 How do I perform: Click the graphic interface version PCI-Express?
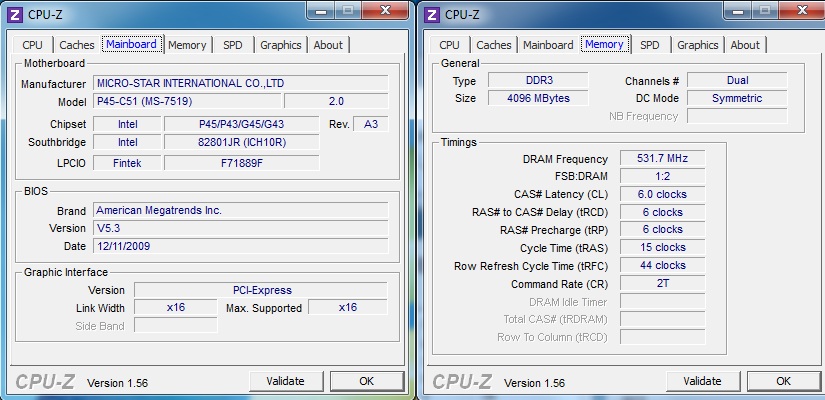261,290
